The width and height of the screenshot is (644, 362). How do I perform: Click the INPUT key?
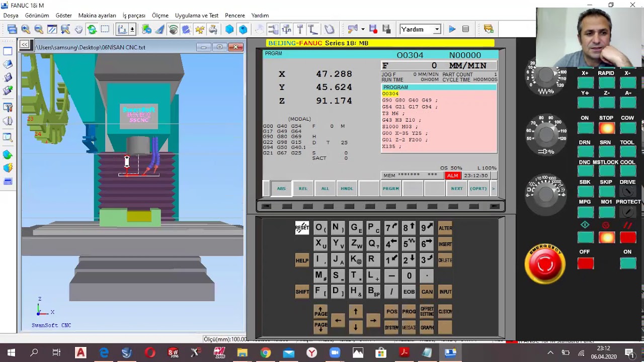tap(445, 292)
